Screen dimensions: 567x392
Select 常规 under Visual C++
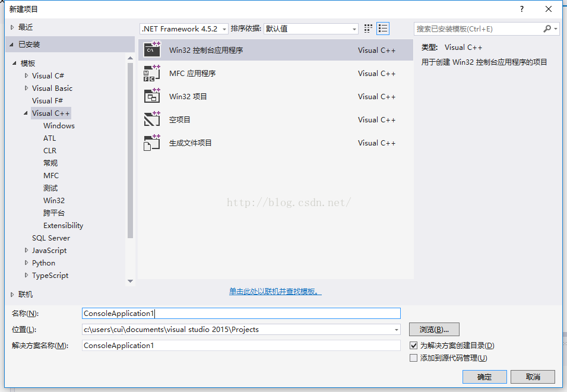point(50,163)
